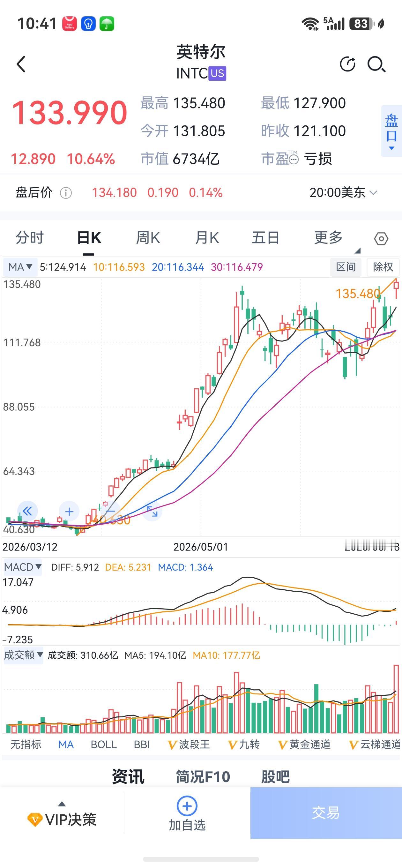Screen dimensions: 402x868
Task: Tap the Wi-Fi status icon
Action: pyautogui.click(x=310, y=24)
